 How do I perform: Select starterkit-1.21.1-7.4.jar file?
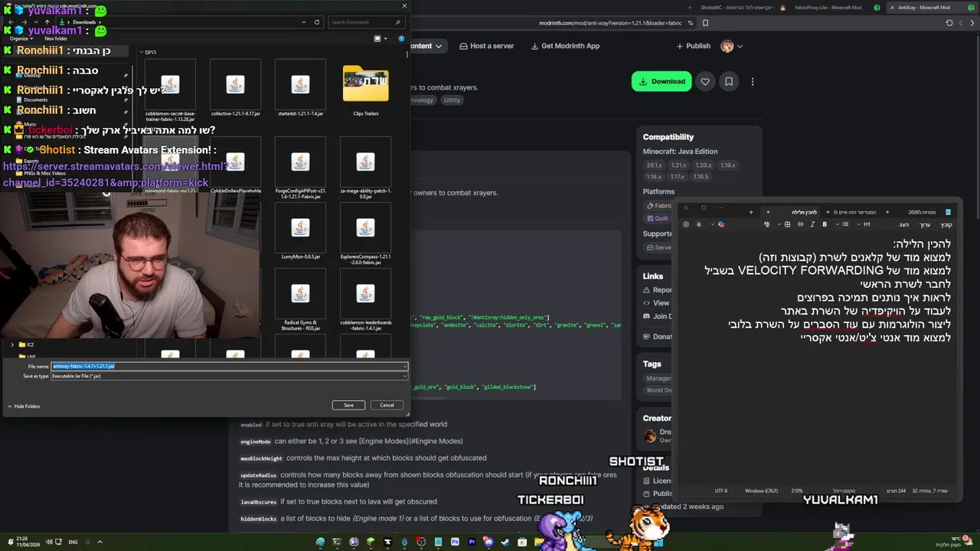(300, 90)
